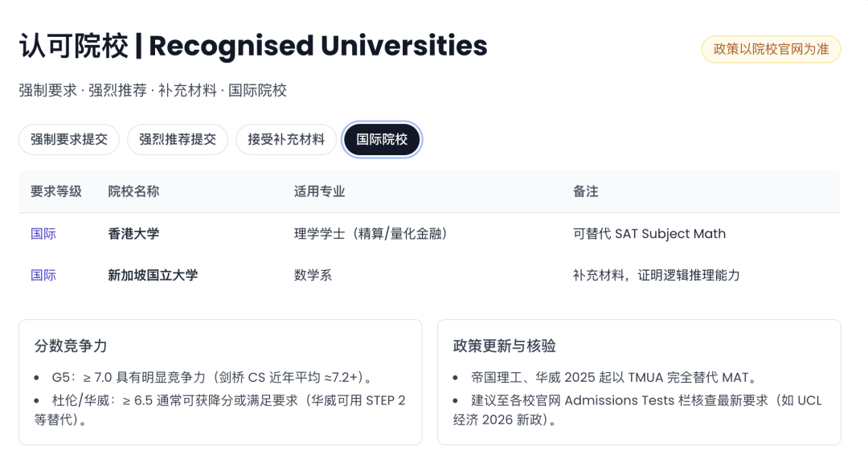Select the 国际院校 filter tab
The height and width of the screenshot is (467, 868).
point(382,139)
